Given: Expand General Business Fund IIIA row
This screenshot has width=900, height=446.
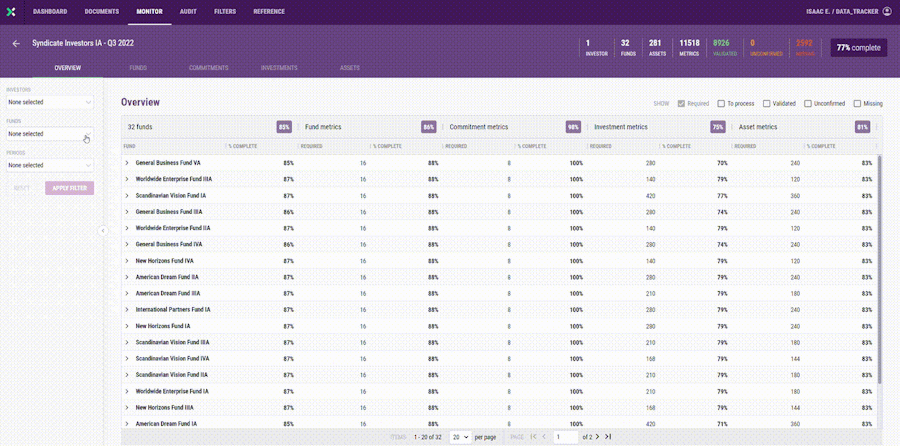Looking at the screenshot, I should coord(127,212).
